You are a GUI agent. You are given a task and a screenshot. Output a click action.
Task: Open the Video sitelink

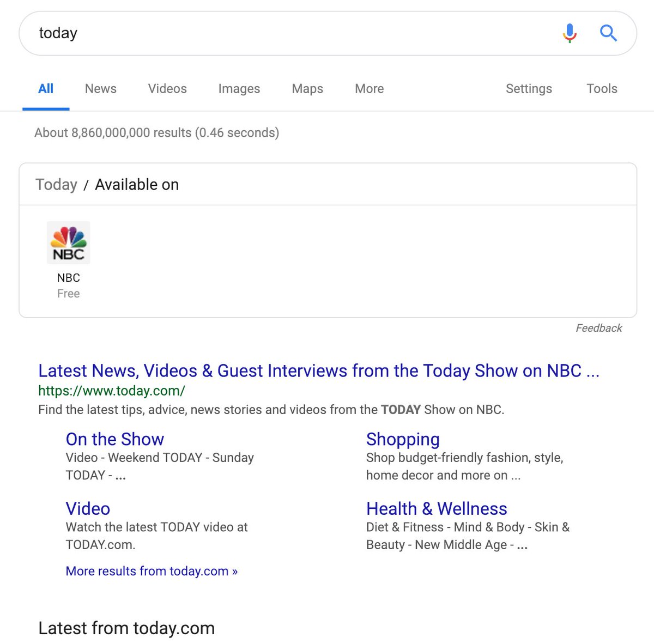point(88,509)
